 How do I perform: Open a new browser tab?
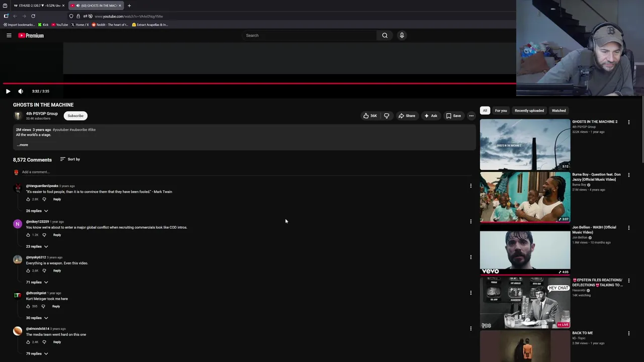coord(129,6)
